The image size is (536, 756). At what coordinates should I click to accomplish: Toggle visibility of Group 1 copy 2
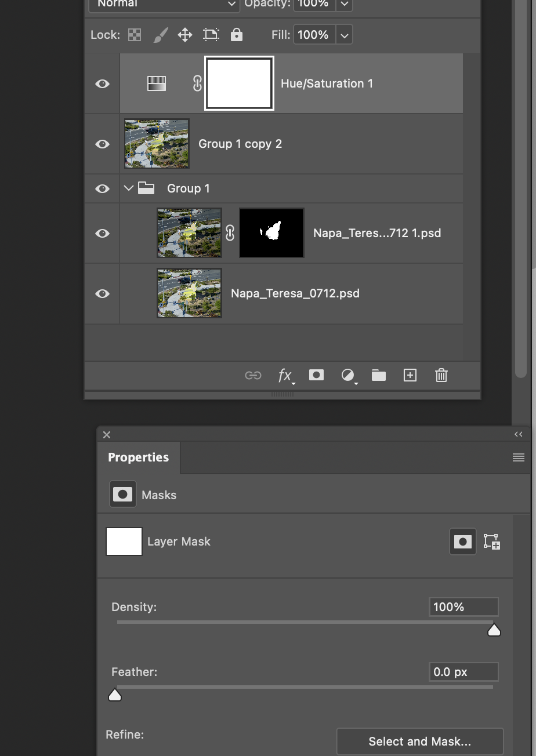pyautogui.click(x=102, y=144)
